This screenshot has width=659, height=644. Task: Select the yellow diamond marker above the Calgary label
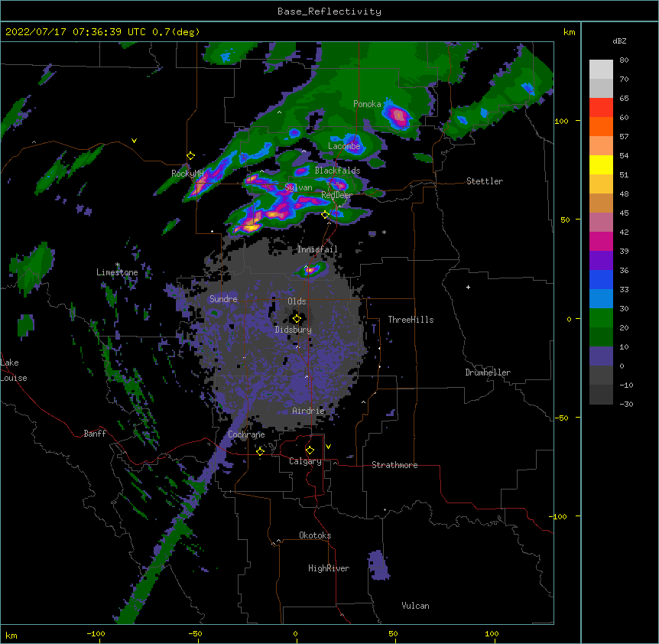310,450
